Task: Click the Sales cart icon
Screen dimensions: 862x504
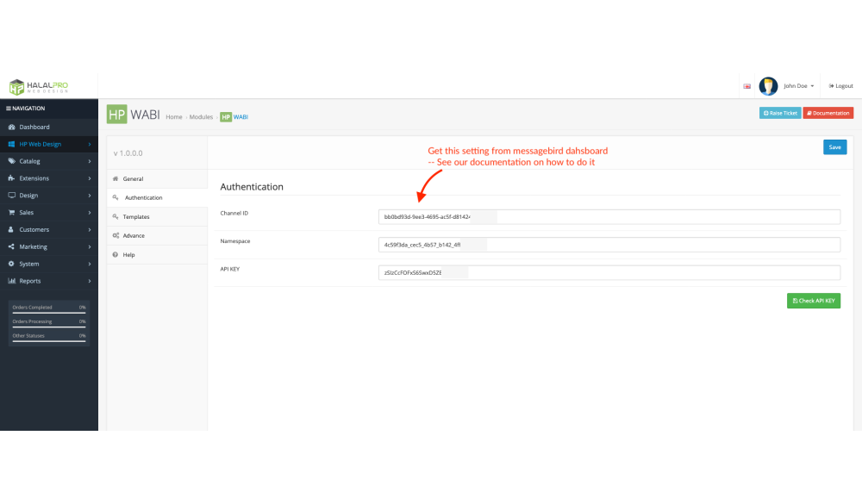Action: [11, 212]
